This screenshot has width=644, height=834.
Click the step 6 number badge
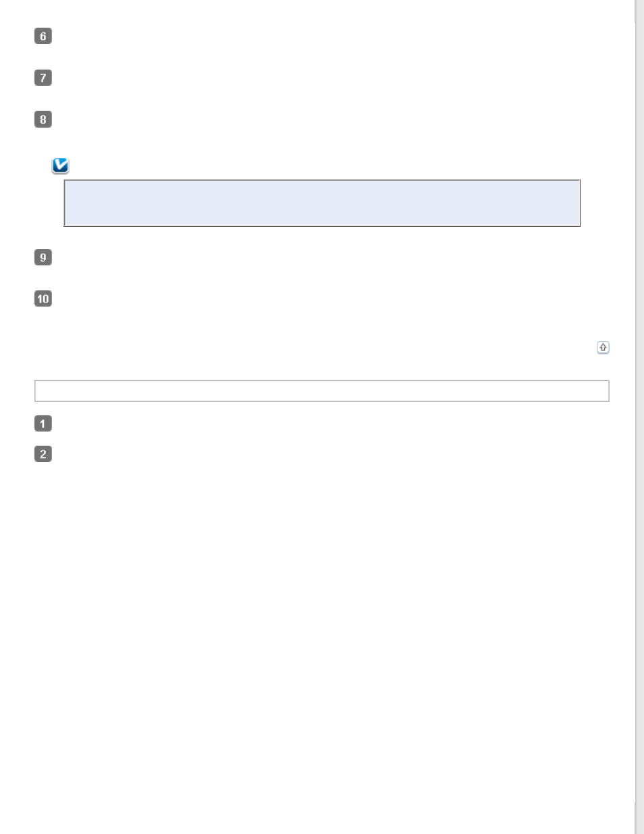pyautogui.click(x=43, y=36)
